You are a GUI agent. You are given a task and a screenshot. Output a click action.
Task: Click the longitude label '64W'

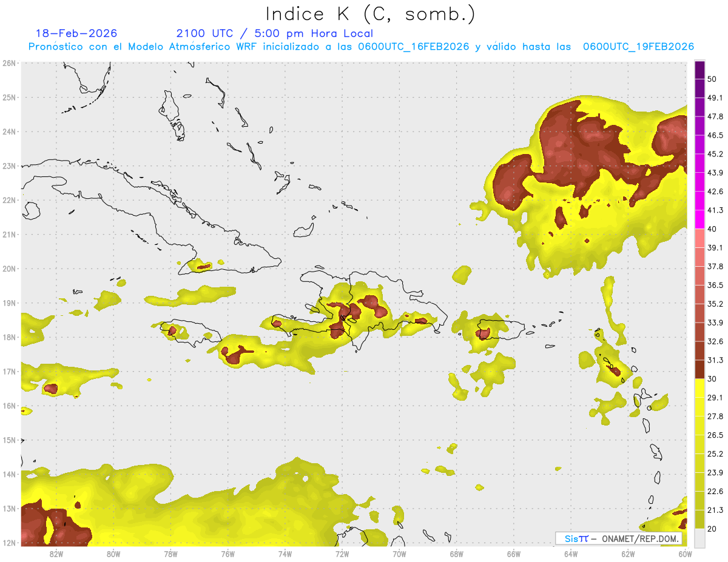(x=570, y=554)
